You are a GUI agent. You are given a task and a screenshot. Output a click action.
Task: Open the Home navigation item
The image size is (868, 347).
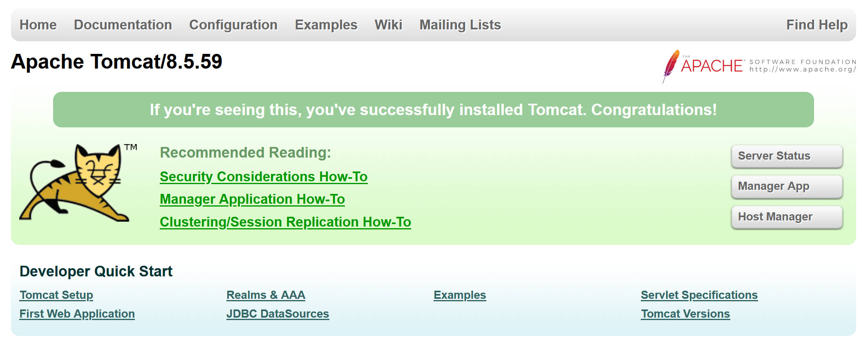click(38, 25)
